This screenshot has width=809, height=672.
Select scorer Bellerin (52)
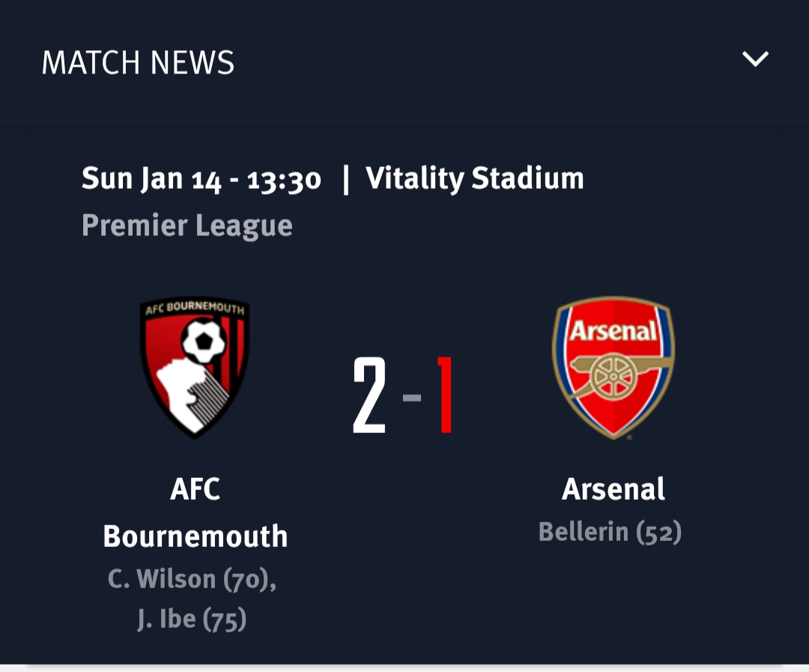tap(610, 532)
